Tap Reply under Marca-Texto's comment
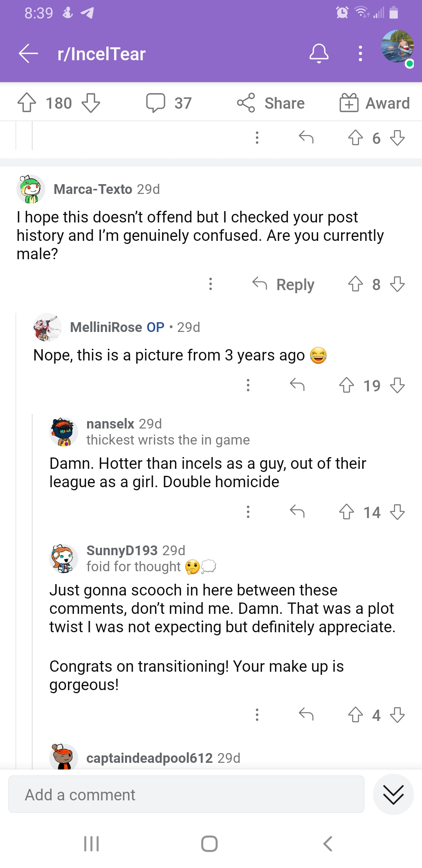 tap(295, 284)
